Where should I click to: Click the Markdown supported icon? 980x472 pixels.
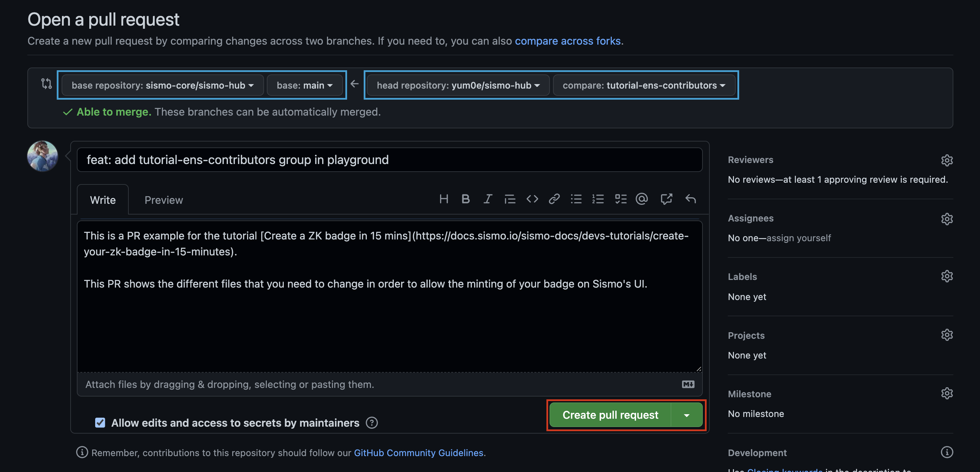pyautogui.click(x=688, y=384)
